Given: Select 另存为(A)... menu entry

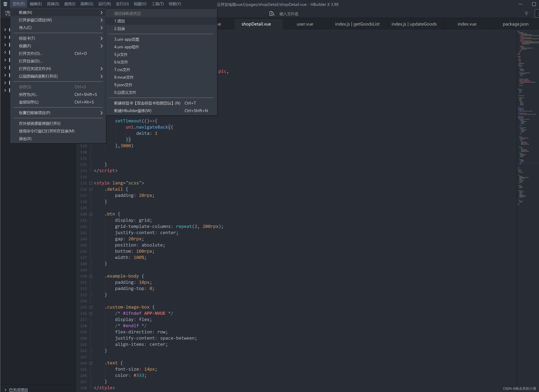Looking at the screenshot, I should (x=58, y=95).
